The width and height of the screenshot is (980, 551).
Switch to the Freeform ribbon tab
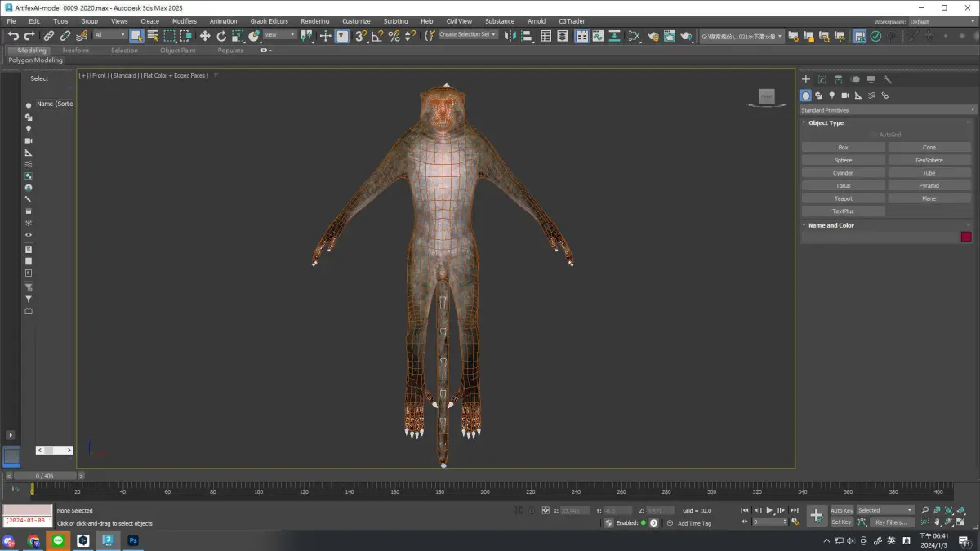tap(76, 51)
